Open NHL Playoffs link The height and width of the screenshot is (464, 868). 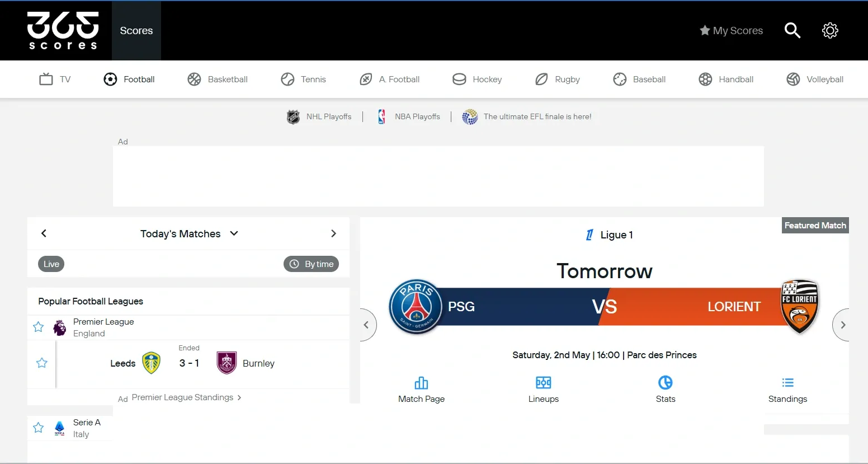[x=319, y=116]
